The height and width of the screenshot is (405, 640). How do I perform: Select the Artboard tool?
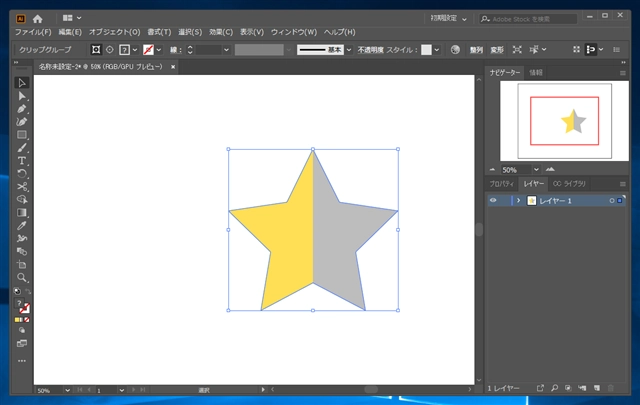(22, 265)
